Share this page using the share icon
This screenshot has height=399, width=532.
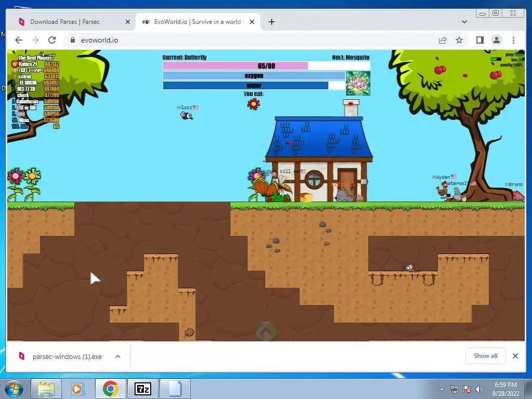pyautogui.click(x=443, y=41)
